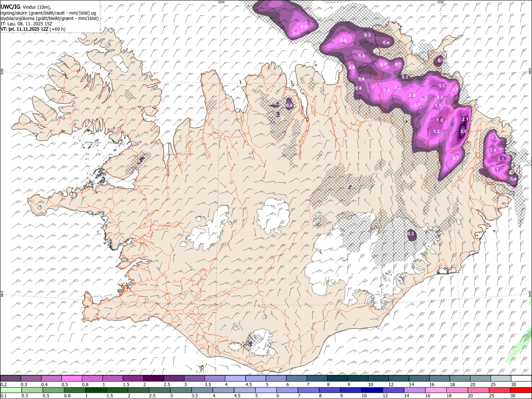Click the pale green swatch labeled 0.1
This screenshot has height=399, width=532.
pos(11,390)
